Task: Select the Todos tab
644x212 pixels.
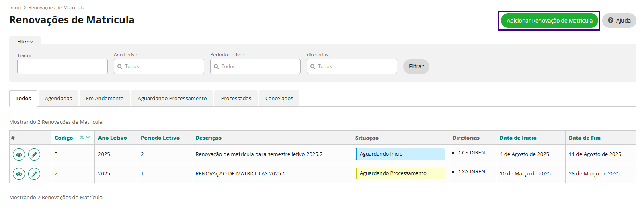Action: pos(23,98)
